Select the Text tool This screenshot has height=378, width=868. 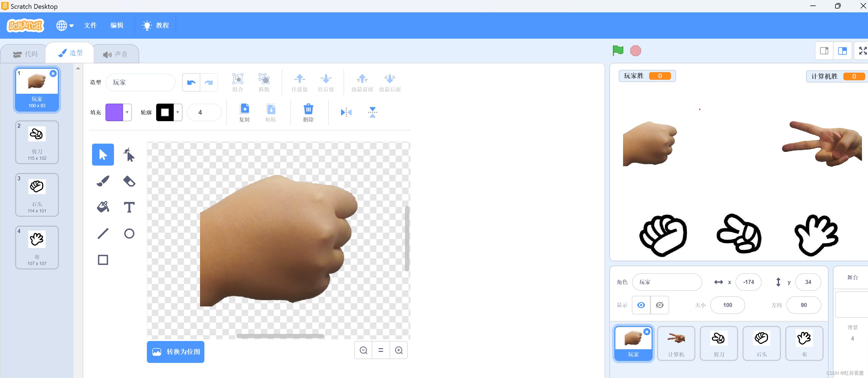(x=129, y=207)
